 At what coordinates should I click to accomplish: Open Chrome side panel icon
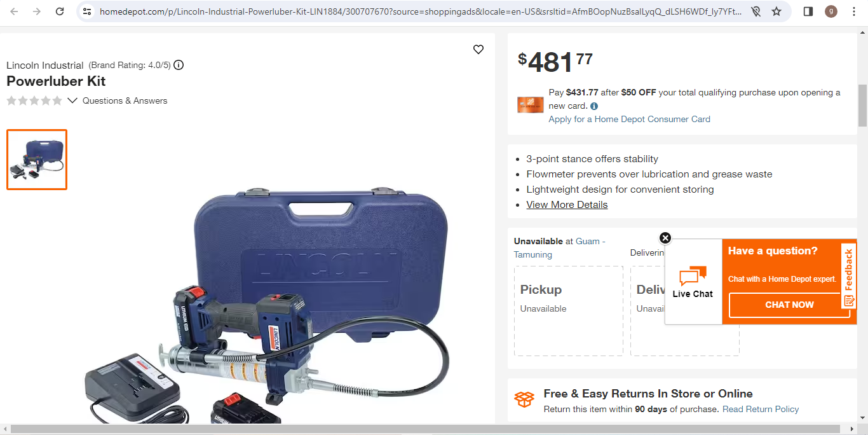(x=808, y=11)
